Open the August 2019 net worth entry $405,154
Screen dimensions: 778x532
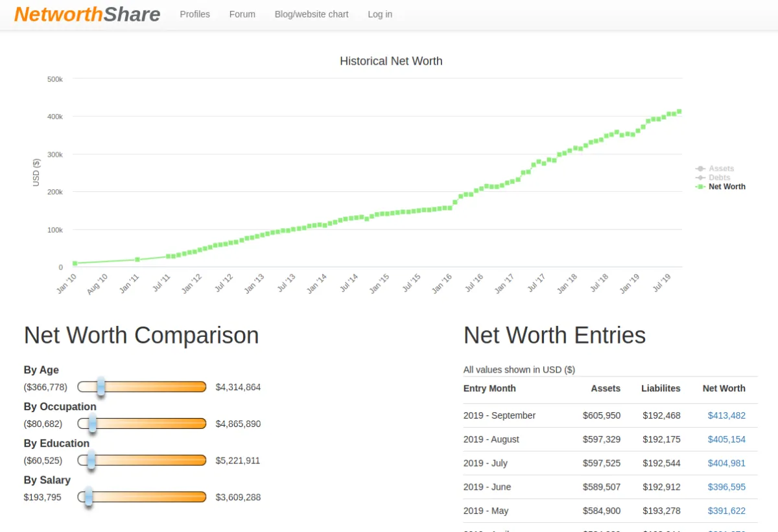(x=727, y=439)
